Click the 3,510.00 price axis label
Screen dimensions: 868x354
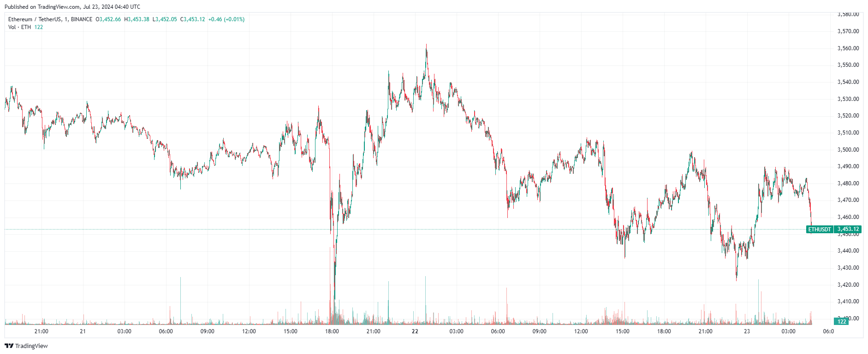click(x=848, y=133)
